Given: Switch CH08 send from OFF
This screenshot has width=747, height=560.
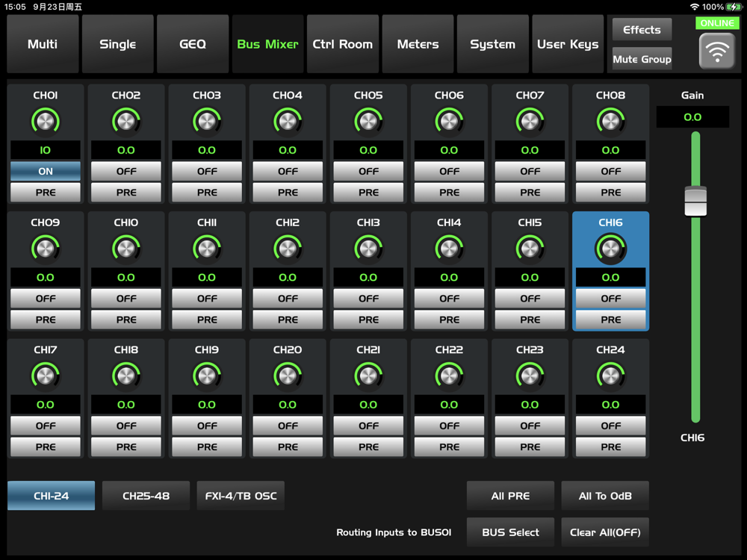Looking at the screenshot, I should (611, 172).
